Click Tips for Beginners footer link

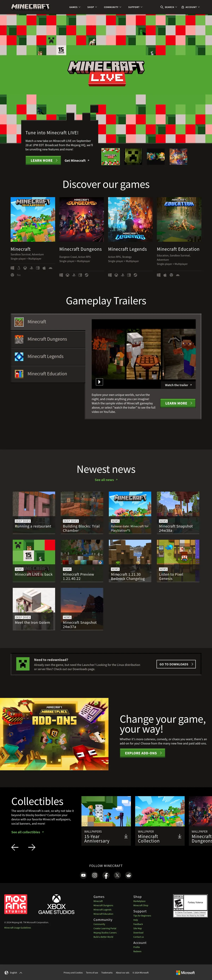pos(142,916)
